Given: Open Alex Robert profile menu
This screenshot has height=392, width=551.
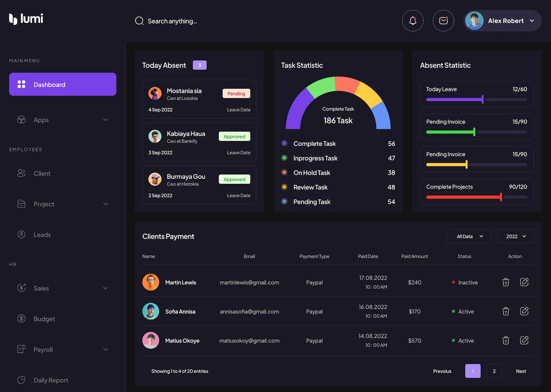Looking at the screenshot, I should (502, 21).
